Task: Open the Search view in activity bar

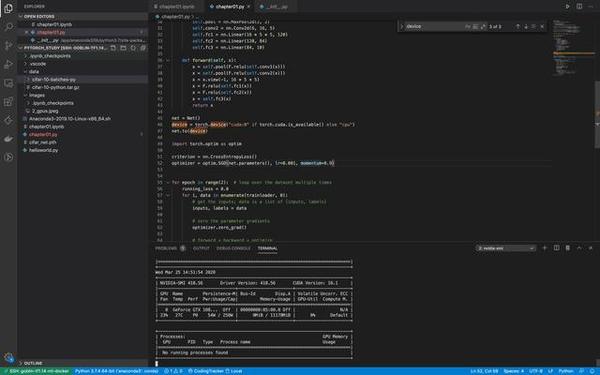Action: point(8,26)
